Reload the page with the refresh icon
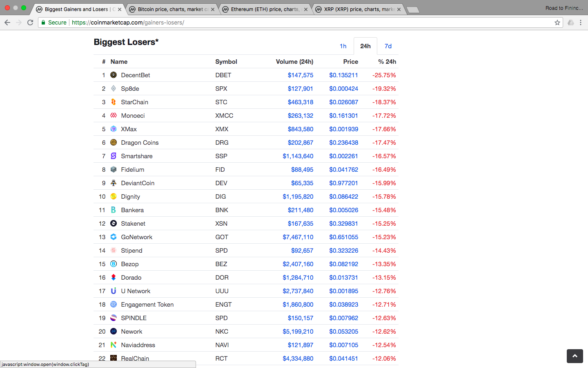This screenshot has height=368, width=588. point(30,22)
